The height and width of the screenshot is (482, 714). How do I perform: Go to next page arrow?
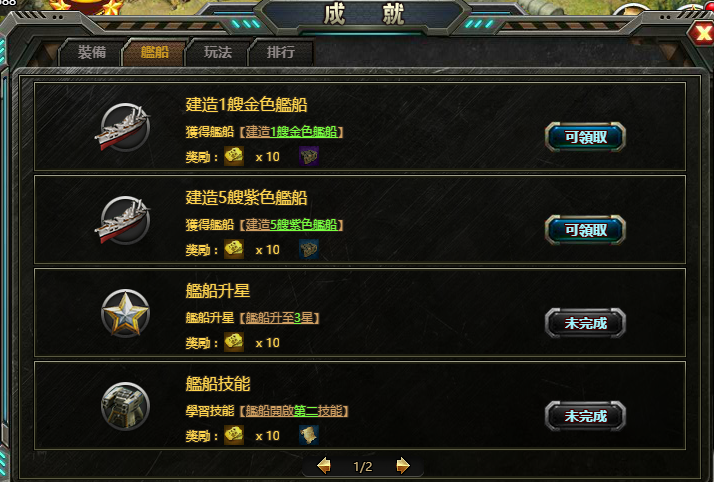pyautogui.click(x=403, y=466)
